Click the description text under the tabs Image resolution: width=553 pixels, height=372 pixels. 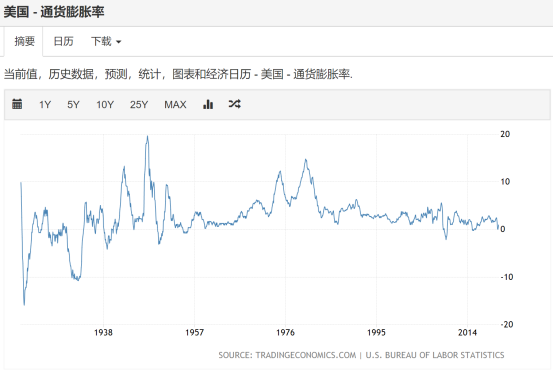coord(178,74)
